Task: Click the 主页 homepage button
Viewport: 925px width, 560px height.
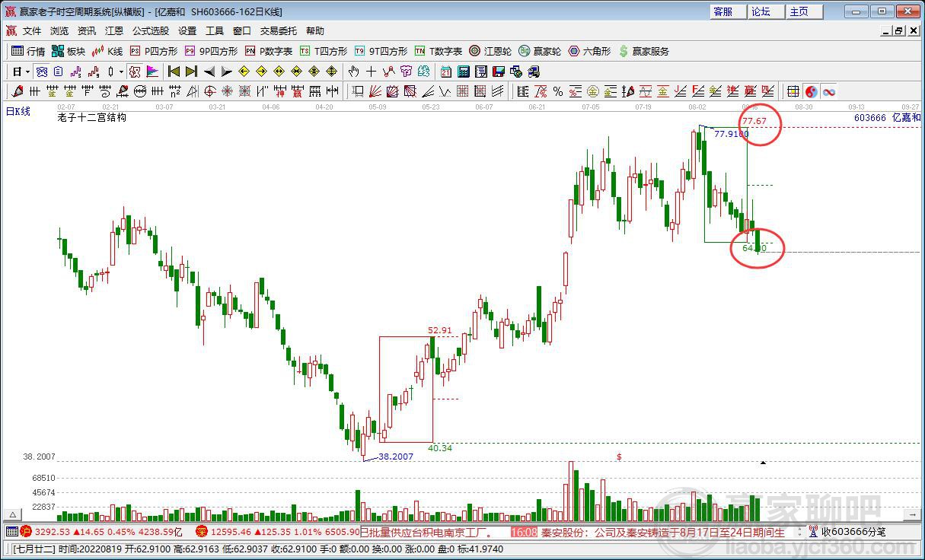Action: coord(804,11)
